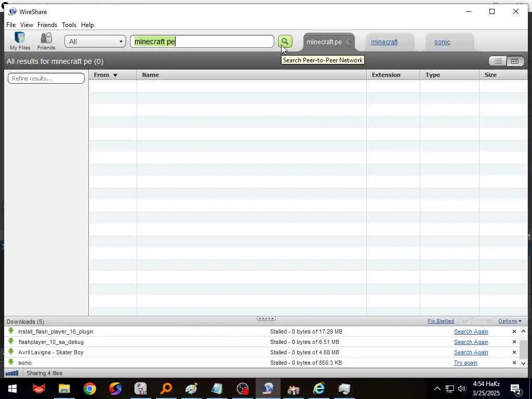Click the connection strength bars icon
The width and height of the screenshot is (532, 399).
pyautogui.click(x=12, y=373)
